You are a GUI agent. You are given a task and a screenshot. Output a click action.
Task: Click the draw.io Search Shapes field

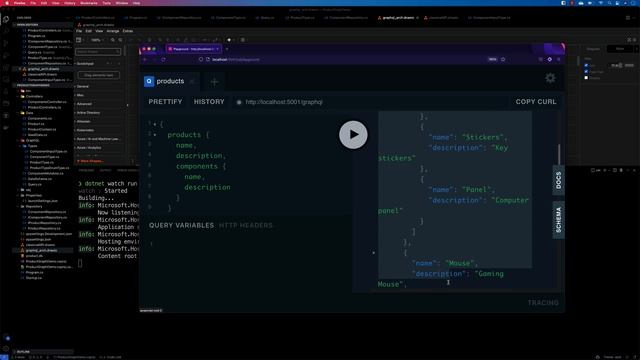click(98, 52)
